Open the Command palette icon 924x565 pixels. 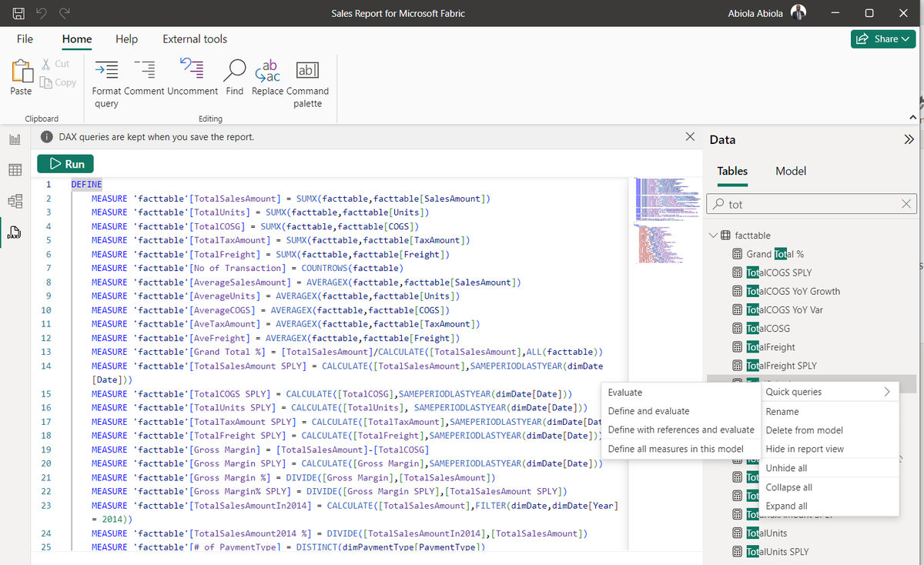pyautogui.click(x=307, y=70)
